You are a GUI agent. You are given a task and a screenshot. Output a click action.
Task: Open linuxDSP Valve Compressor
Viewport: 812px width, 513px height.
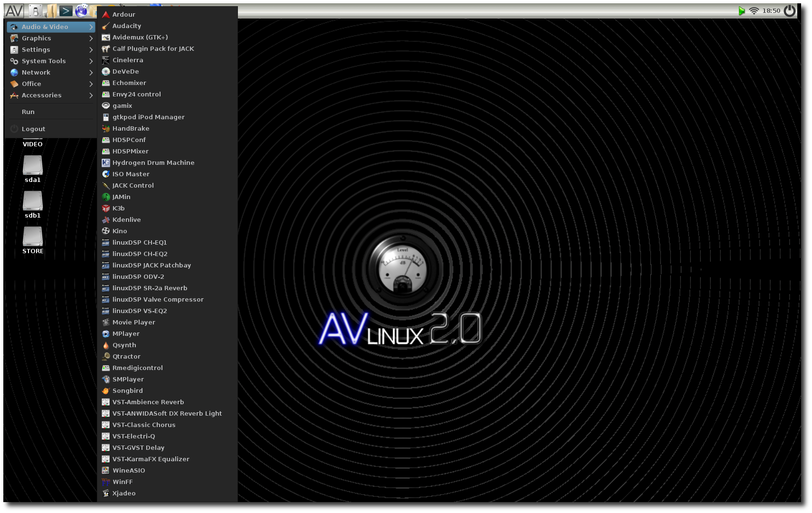pos(167,300)
